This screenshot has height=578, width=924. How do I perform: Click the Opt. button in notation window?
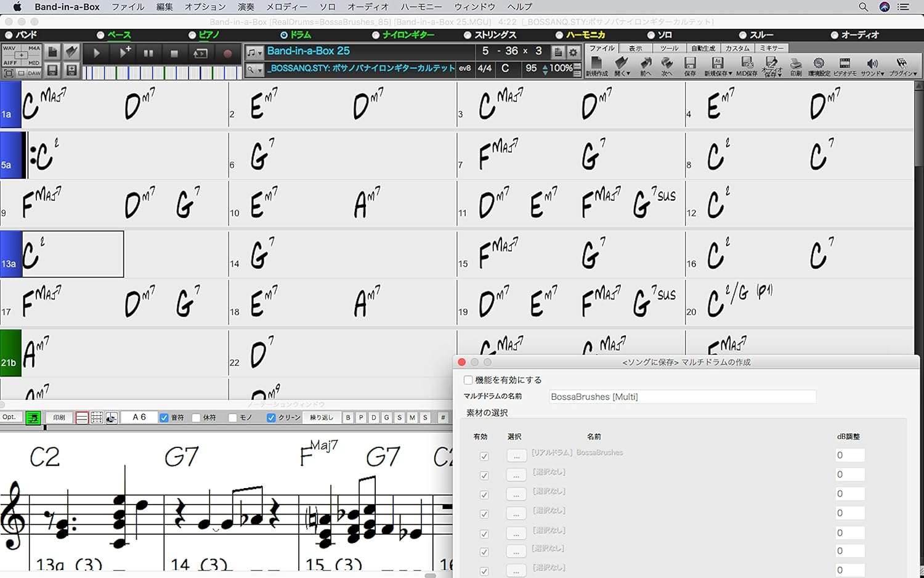click(x=9, y=417)
